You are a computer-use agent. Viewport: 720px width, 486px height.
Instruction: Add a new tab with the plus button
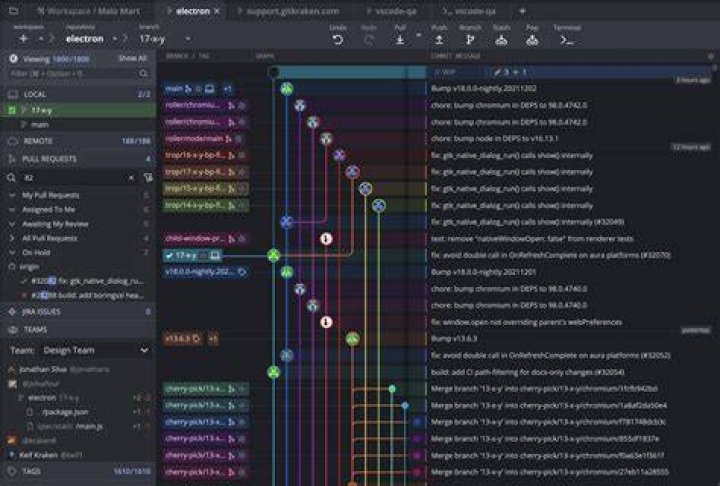pyautogui.click(x=522, y=11)
